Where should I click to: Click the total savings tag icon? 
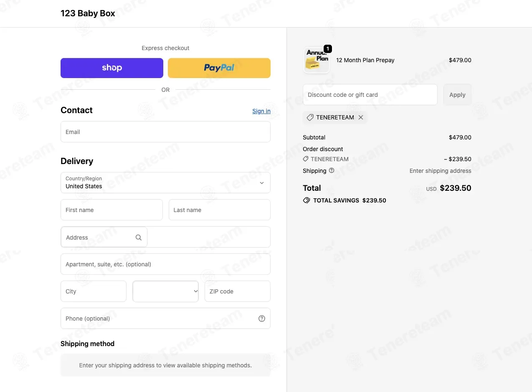(307, 200)
